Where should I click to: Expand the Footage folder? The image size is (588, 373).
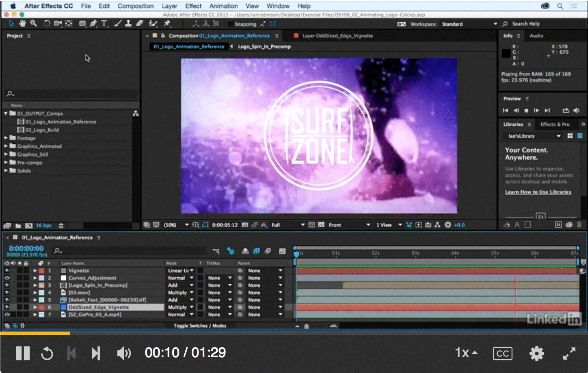pos(6,138)
